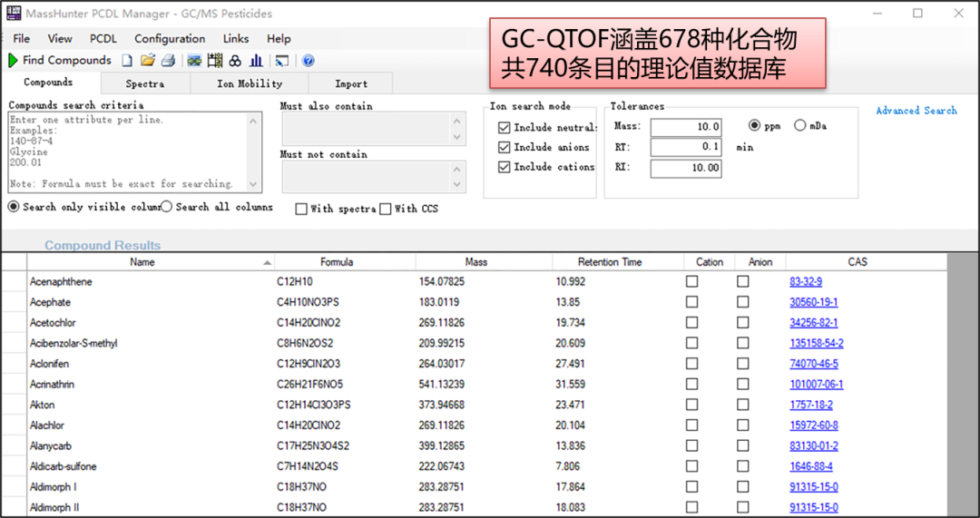
Task: Click the RI tolerance input field
Action: 686,169
